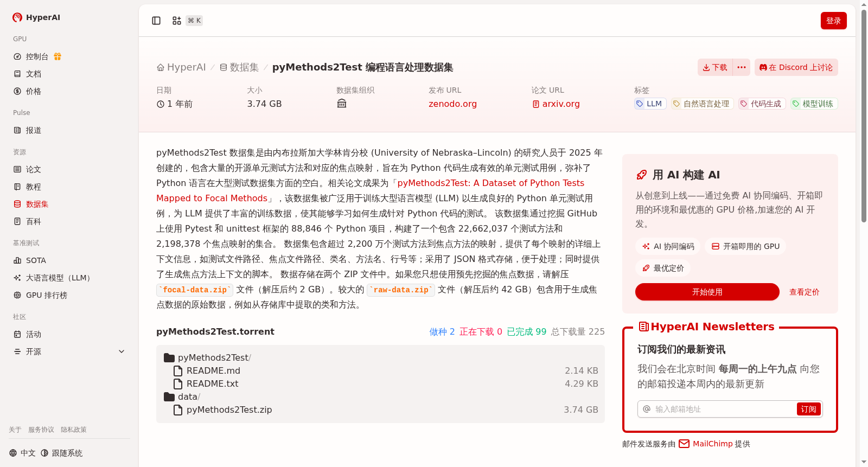Viewport: 868px width, 467px height.
Task: Click 在 Discord 上讨论 button
Action: (796, 67)
